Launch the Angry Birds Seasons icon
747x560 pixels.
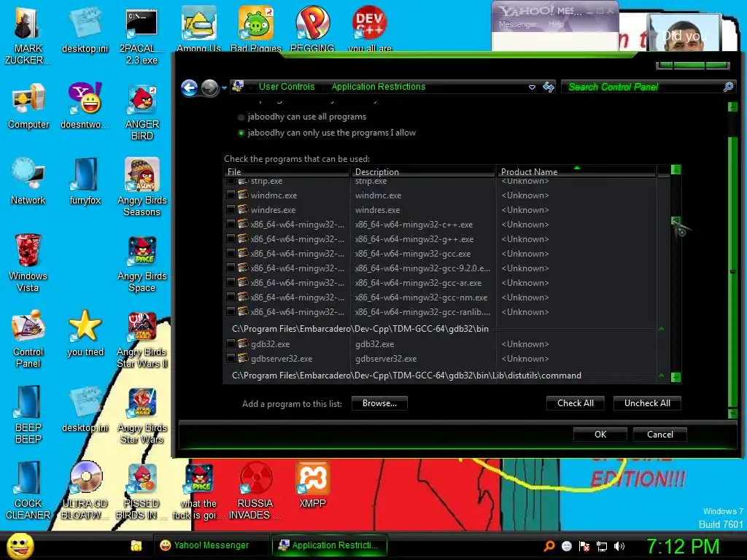pyautogui.click(x=142, y=187)
